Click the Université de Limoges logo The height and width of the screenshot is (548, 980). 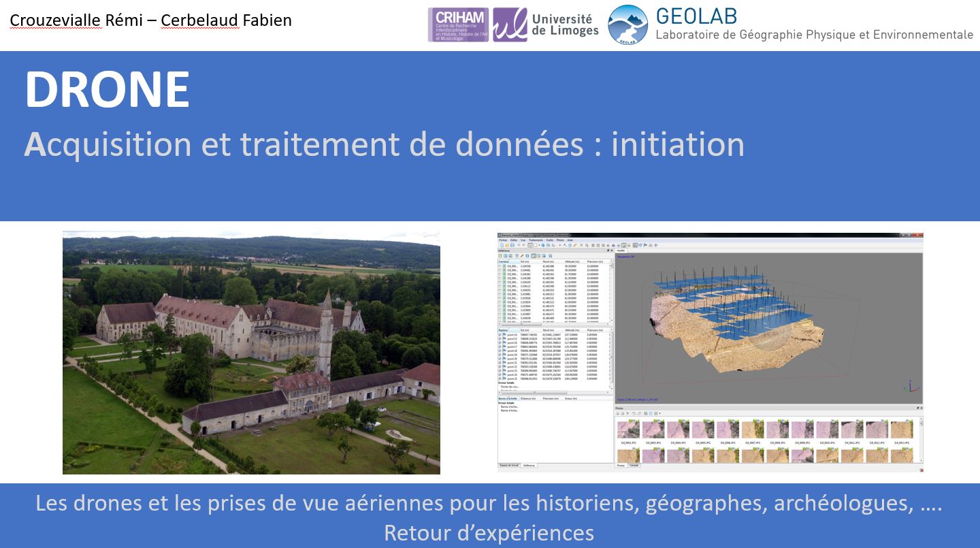546,25
